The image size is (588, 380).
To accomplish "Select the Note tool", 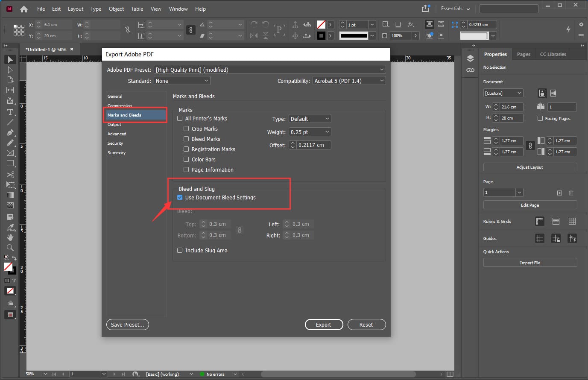I will [10, 217].
